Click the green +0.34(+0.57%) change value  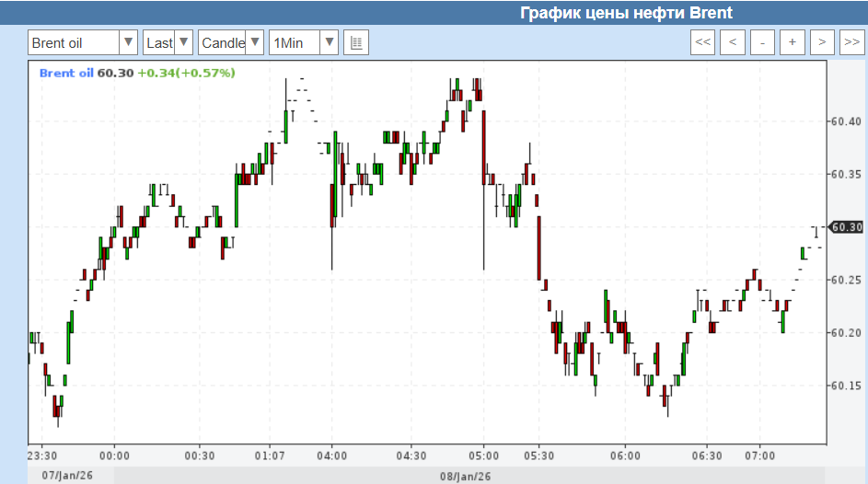(x=186, y=73)
